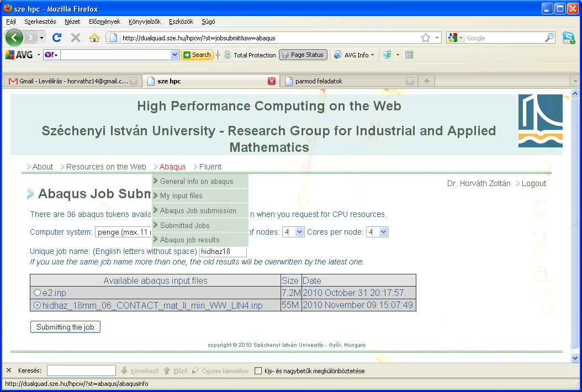Click the forward navigation arrow

tap(31, 38)
